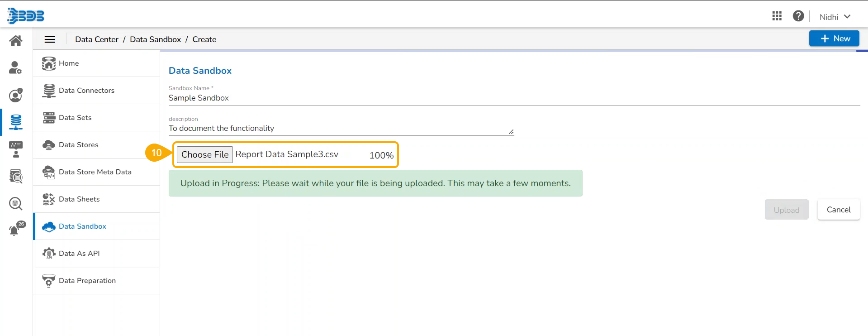Image resolution: width=868 pixels, height=336 pixels.
Task: Go to Data Store Meta Data
Action: pos(95,172)
